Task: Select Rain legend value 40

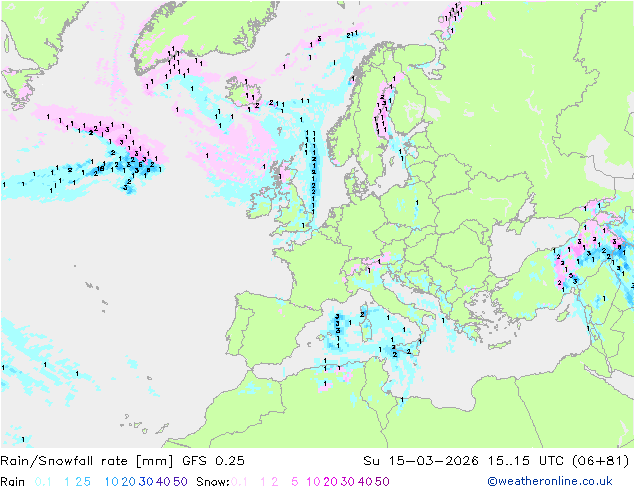Action: tap(163, 482)
